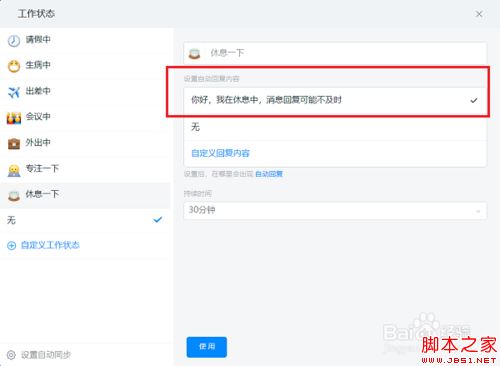Click the tea cup emoji in status field
The width and height of the screenshot is (500, 366).
click(194, 53)
